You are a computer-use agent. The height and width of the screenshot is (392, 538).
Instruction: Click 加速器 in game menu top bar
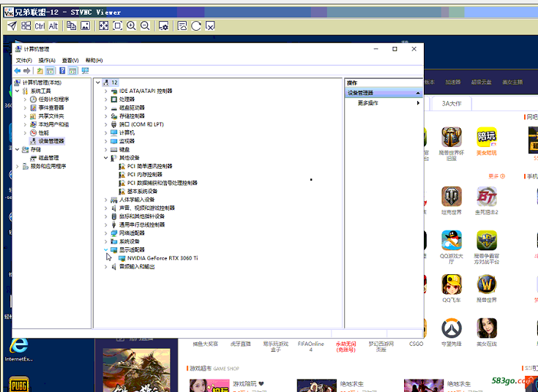pos(453,82)
